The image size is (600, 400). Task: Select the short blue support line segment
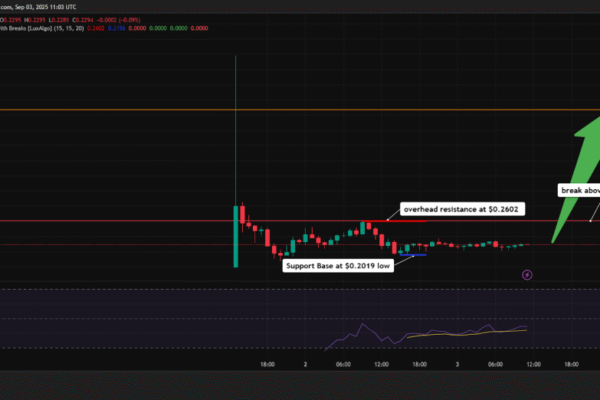pyautogui.click(x=413, y=255)
